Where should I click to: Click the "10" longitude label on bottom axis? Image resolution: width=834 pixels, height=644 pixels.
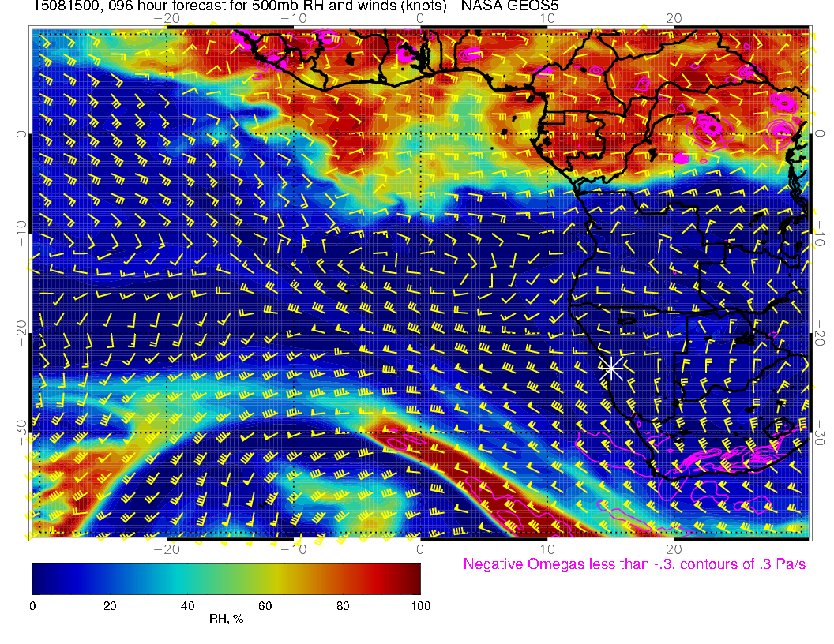coord(547,549)
